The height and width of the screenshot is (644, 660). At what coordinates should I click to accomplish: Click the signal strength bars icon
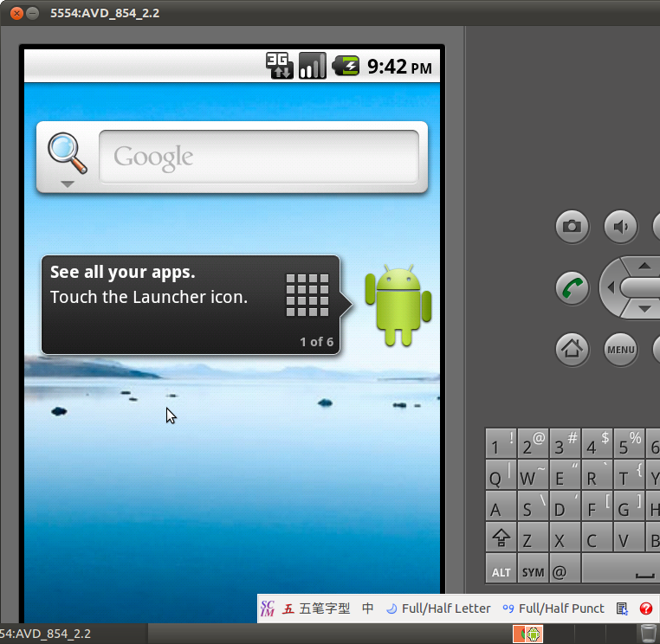click(313, 65)
